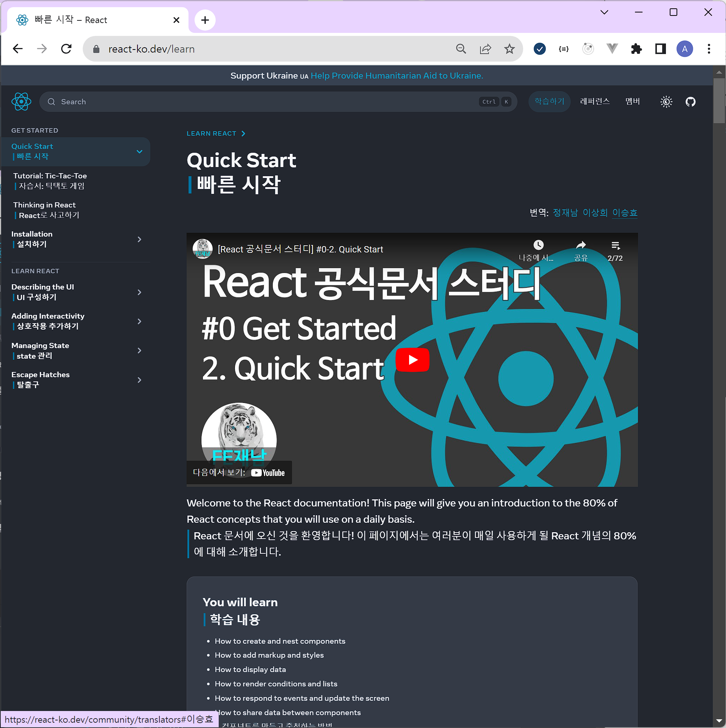Viewport: 726px width, 728px height.
Task: Expand the Managing State section
Action: (139, 350)
